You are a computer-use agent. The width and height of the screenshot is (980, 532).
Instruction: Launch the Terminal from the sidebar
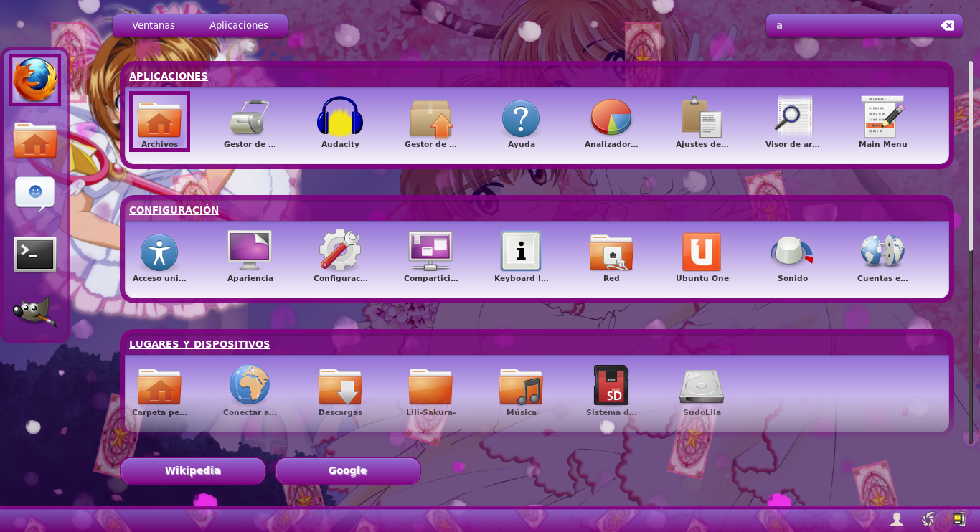(35, 255)
